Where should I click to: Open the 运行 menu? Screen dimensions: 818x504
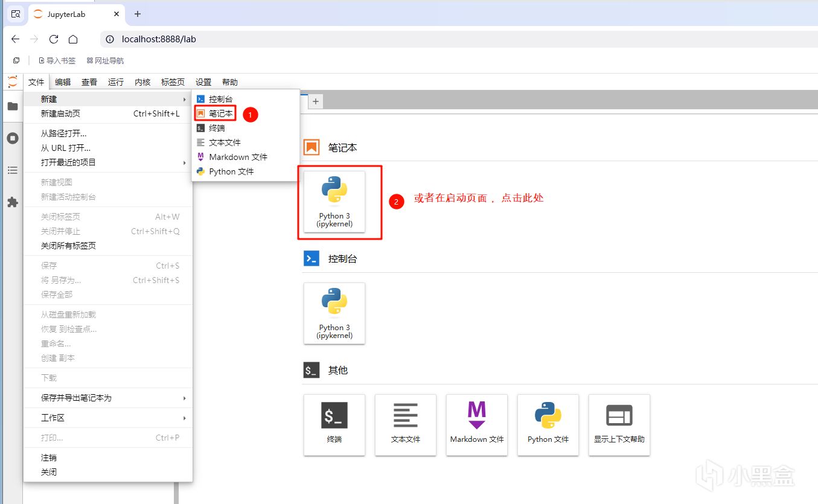(x=116, y=82)
